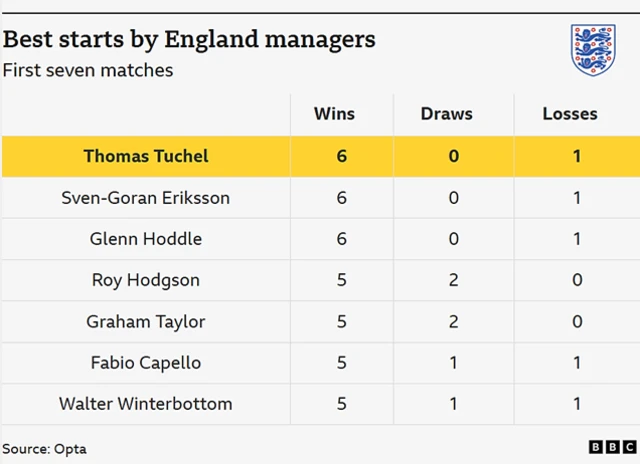Click Tuchel's wins value of 6
This screenshot has width=640, height=464.
[342, 156]
